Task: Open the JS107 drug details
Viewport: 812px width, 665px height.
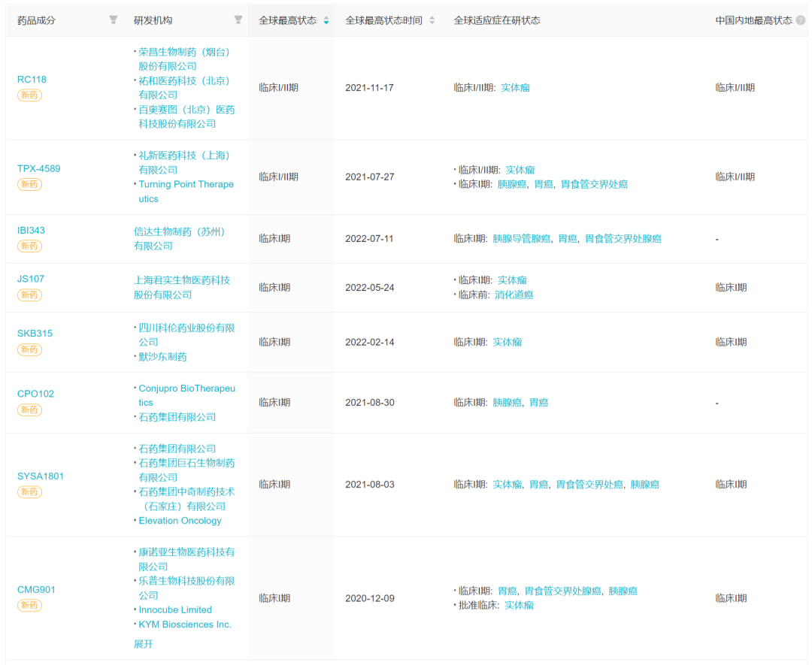Action: [x=31, y=279]
